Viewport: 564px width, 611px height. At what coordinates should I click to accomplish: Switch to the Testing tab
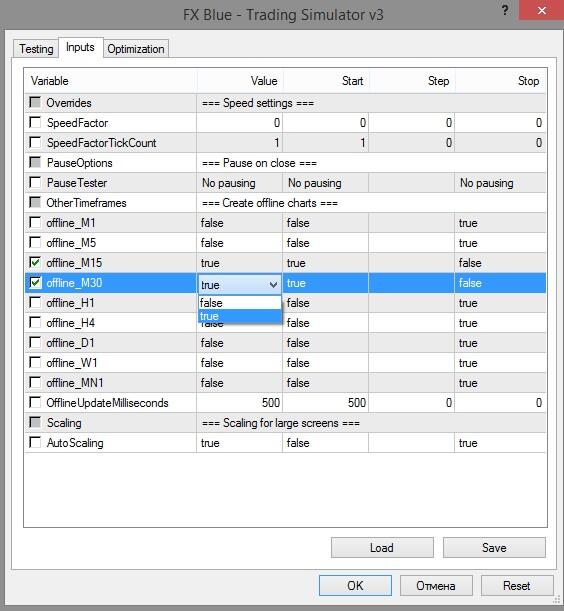pos(36,49)
